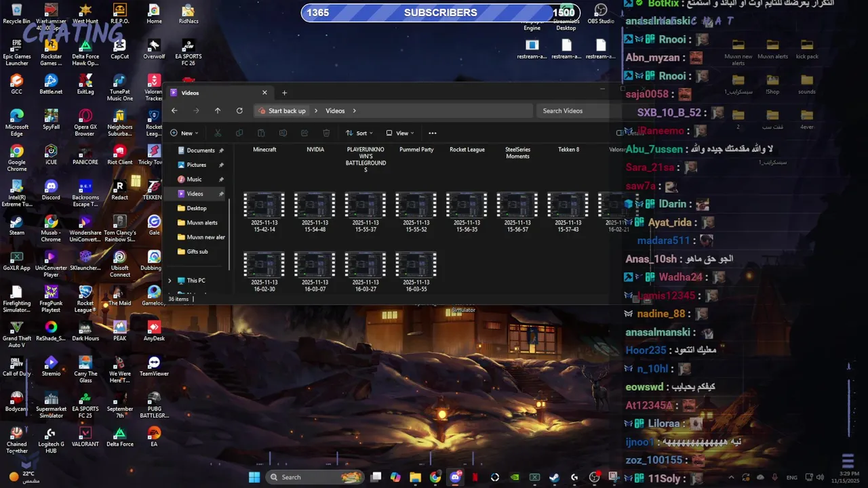868x488 pixels.
Task: Click the Delete trash icon in toolbar
Action: click(x=326, y=133)
